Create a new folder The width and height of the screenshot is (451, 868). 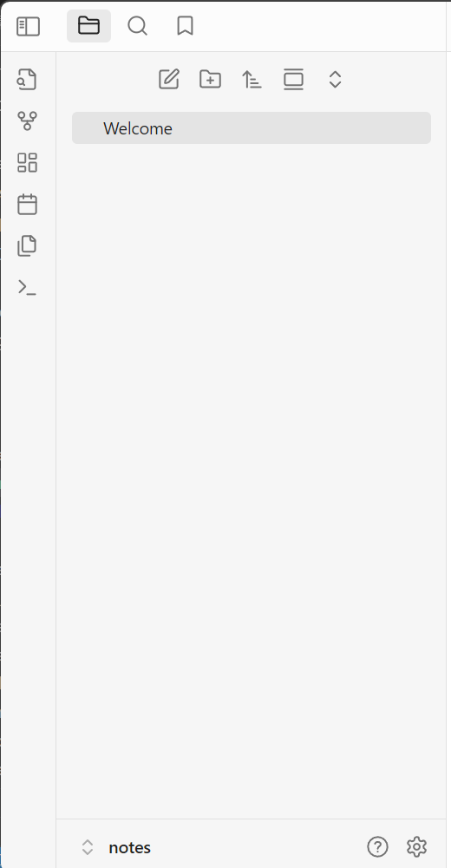(210, 79)
